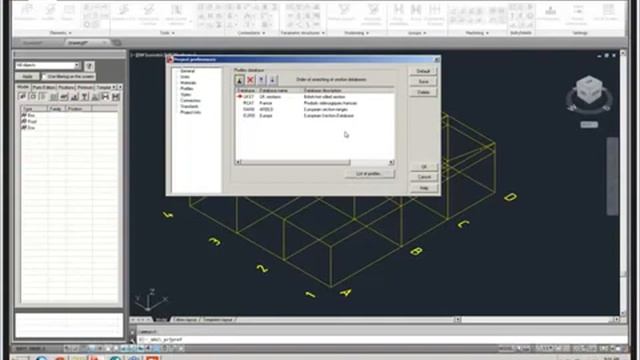Switch to the Positions tab

66,87
